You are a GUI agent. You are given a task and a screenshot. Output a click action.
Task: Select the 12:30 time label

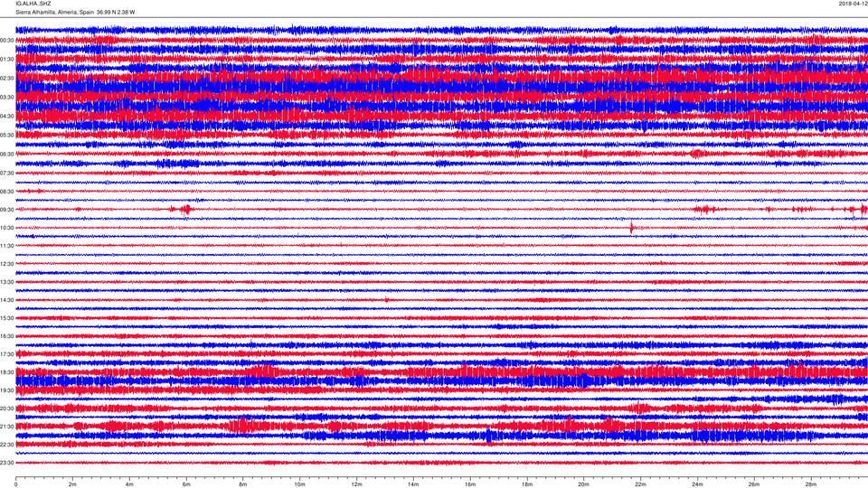tap(6, 264)
